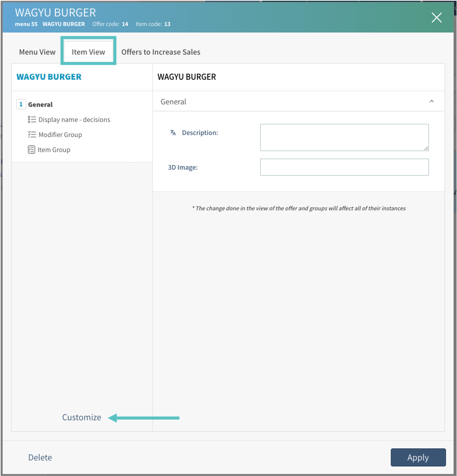Click the Modifier Group checklist icon
457x476 pixels.
tap(32, 135)
